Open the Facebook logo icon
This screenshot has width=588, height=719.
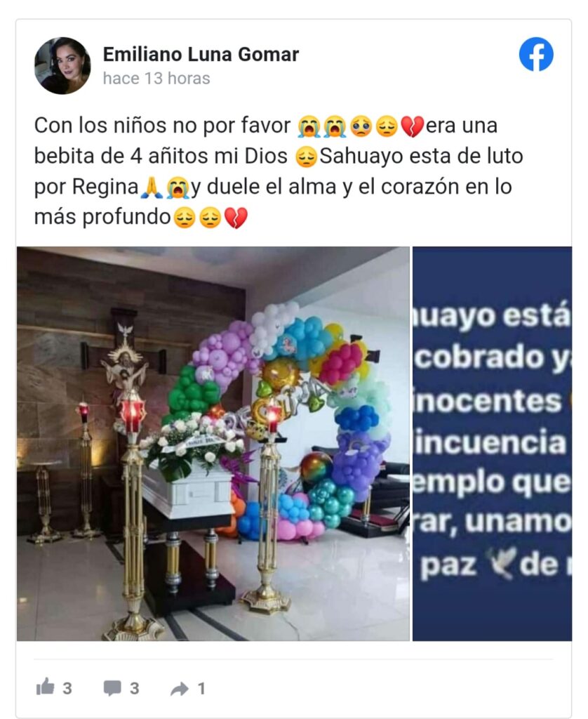pyautogui.click(x=536, y=54)
